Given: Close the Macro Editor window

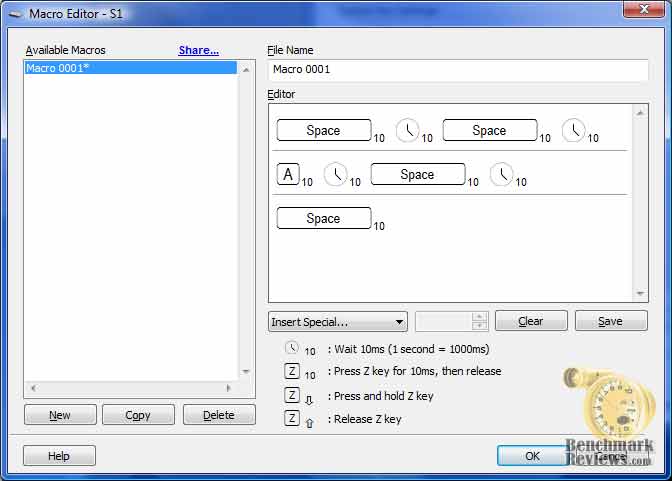Looking at the screenshot, I should coord(643,9).
